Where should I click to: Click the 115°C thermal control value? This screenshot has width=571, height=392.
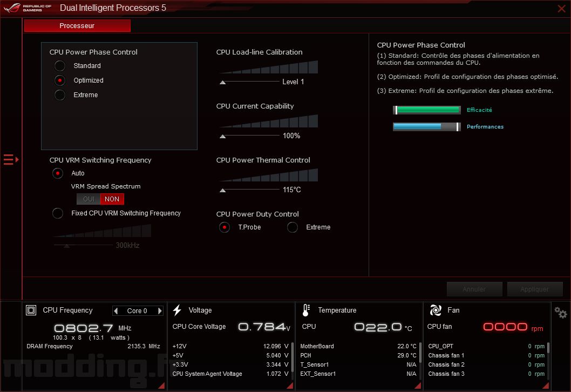pyautogui.click(x=292, y=190)
